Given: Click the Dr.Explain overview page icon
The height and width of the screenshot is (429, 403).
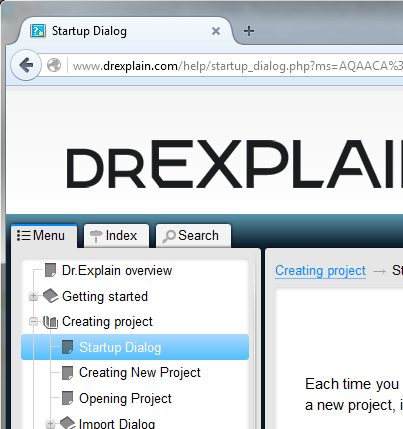Looking at the screenshot, I should coord(51,270).
